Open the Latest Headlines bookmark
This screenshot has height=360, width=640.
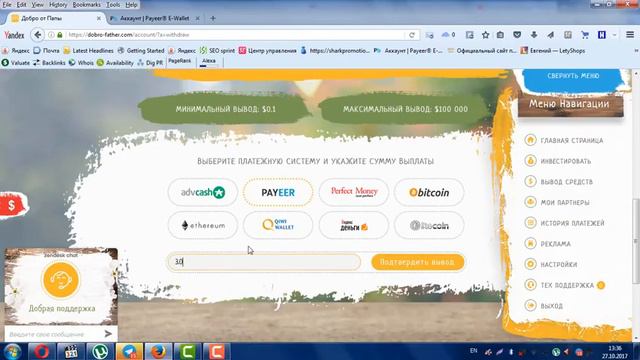(89, 51)
